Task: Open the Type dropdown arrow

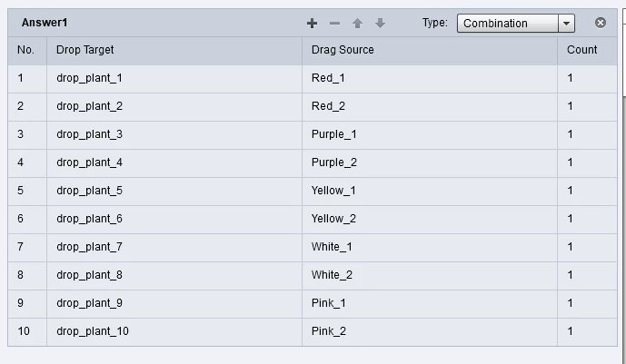Action: pyautogui.click(x=567, y=24)
